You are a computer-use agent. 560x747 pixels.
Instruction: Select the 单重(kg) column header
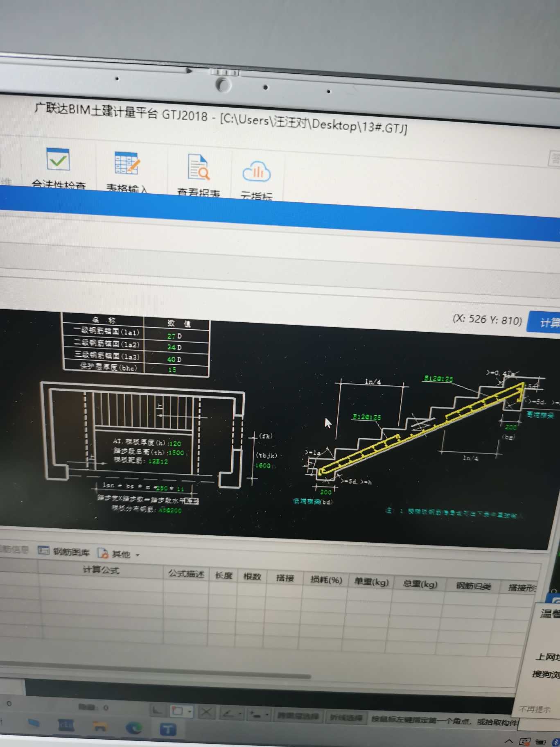pyautogui.click(x=371, y=582)
